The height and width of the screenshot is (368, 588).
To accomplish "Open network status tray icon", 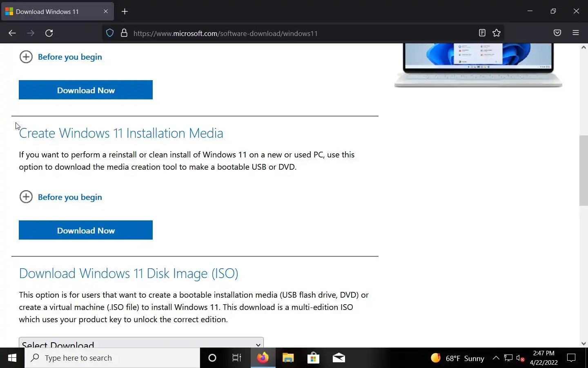I will tap(508, 358).
